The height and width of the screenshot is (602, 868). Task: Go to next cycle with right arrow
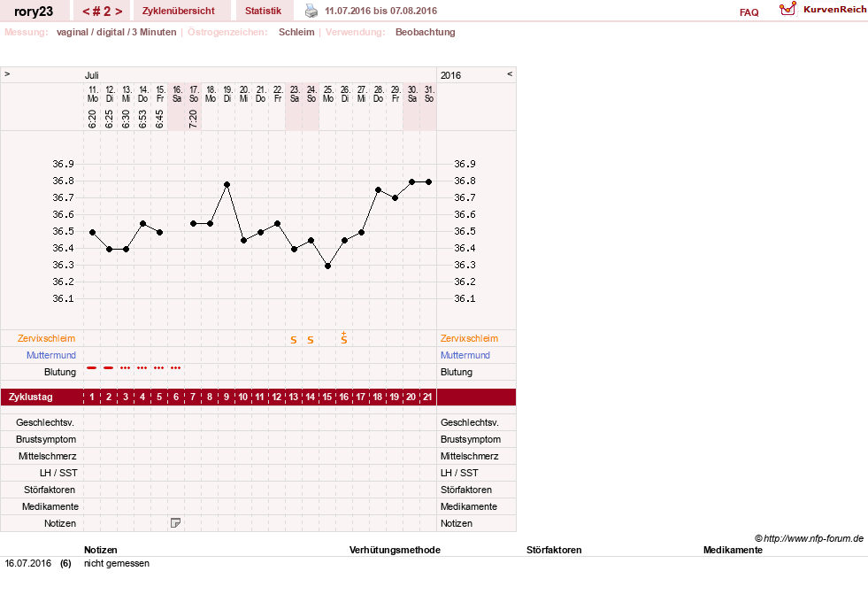119,12
